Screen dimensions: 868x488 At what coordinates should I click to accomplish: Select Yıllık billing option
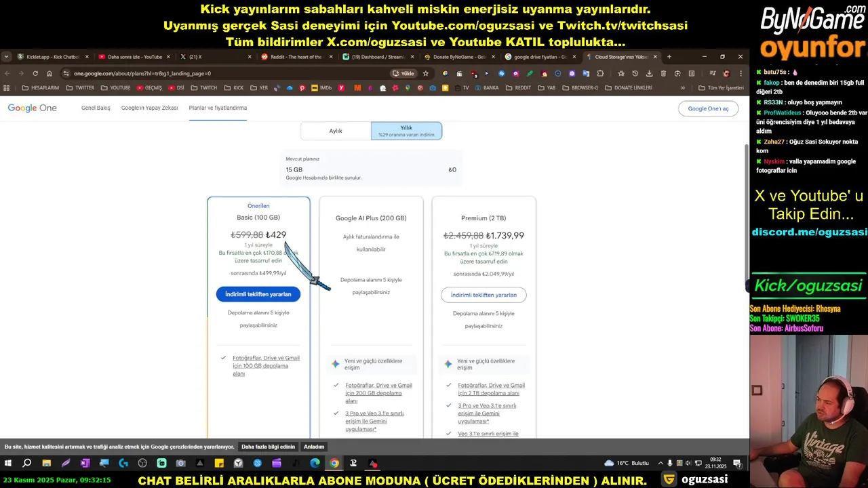pyautogui.click(x=406, y=131)
